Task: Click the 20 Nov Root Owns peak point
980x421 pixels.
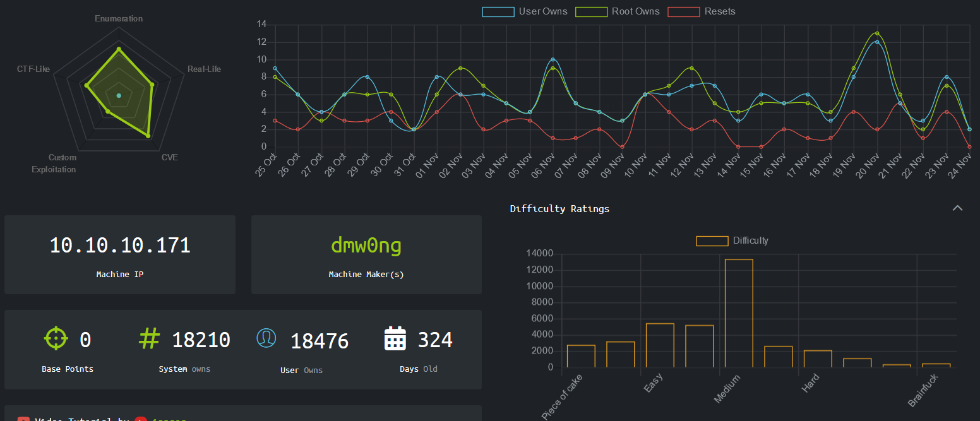Action: point(877,33)
